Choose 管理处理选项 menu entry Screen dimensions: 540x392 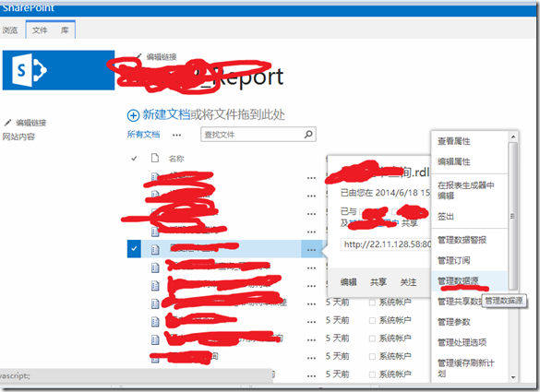tap(462, 342)
